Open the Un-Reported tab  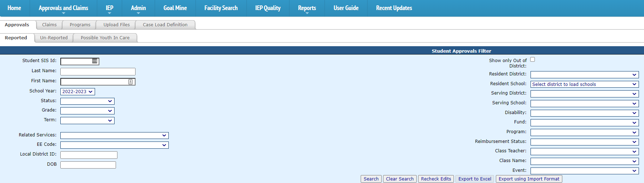pyautogui.click(x=54, y=38)
